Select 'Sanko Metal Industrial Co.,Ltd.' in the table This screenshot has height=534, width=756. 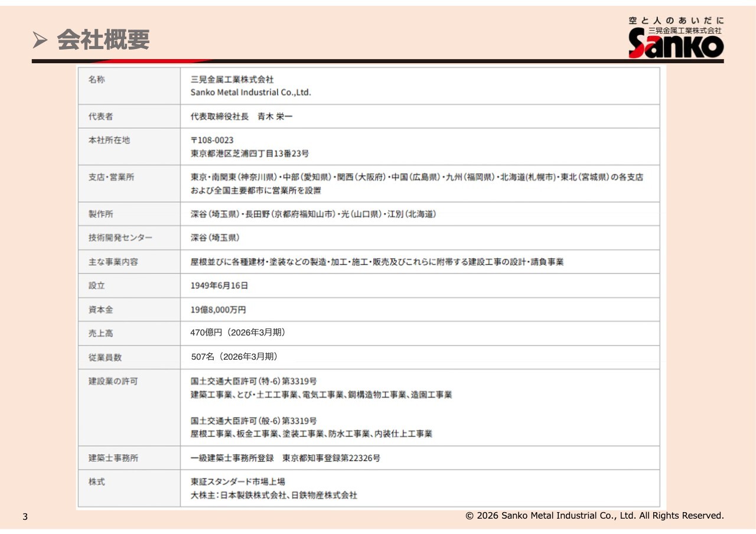[x=250, y=92]
